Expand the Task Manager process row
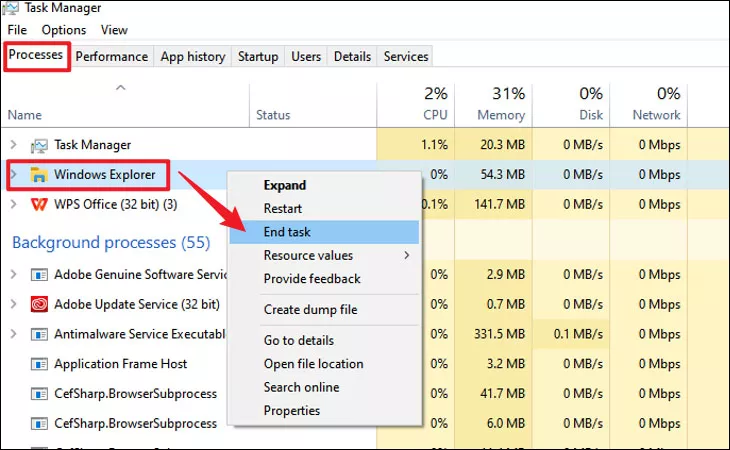 (x=14, y=145)
